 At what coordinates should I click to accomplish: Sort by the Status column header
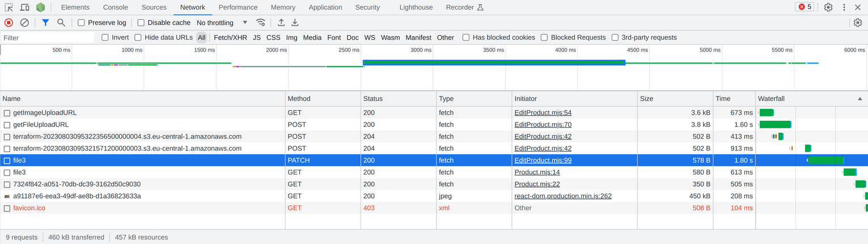(398, 99)
